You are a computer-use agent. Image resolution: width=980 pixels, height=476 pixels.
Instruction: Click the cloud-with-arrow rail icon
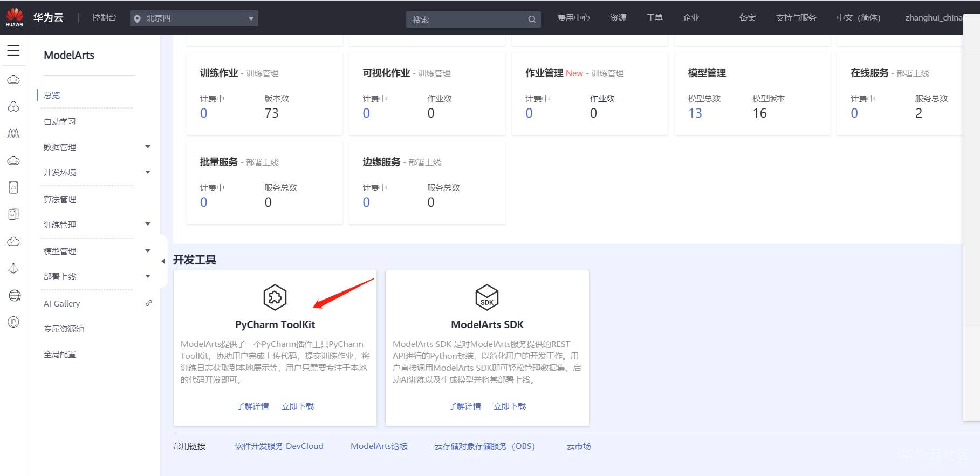(13, 241)
